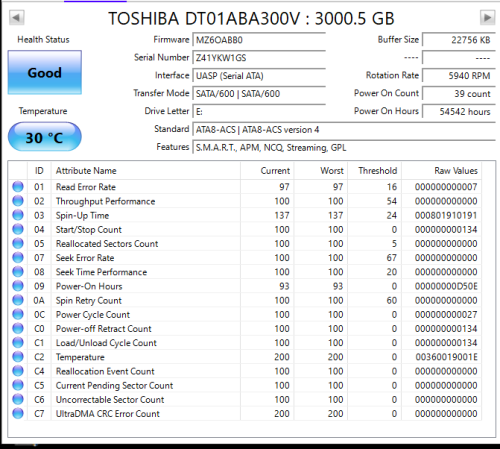Image resolution: width=500 pixels, height=449 pixels.
Task: Click the Drive Letter field E:
Action: [x=259, y=111]
